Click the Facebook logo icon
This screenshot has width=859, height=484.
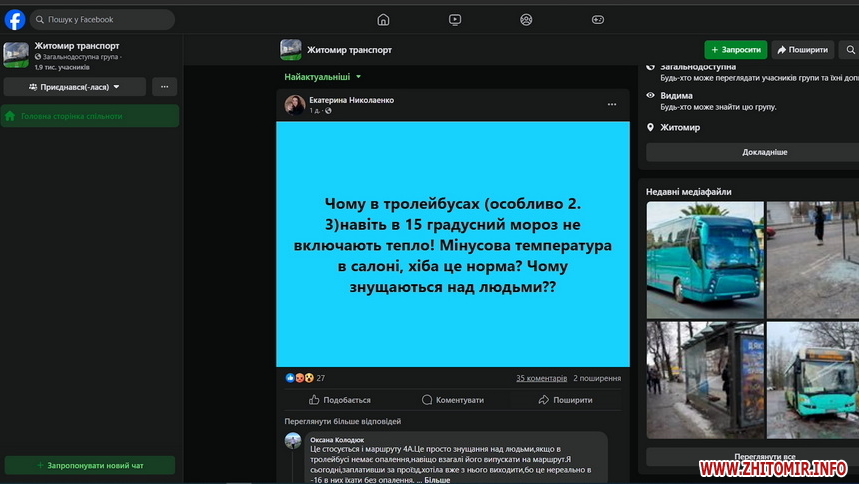15,20
